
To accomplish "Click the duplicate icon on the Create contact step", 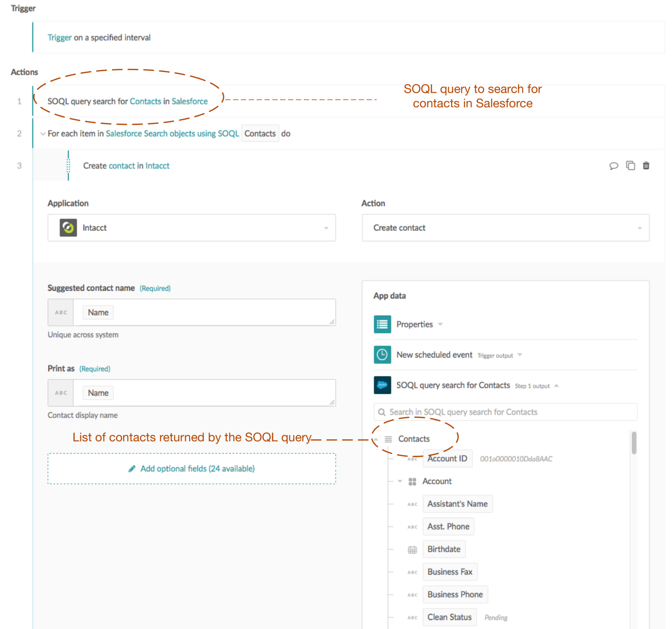I will point(630,166).
